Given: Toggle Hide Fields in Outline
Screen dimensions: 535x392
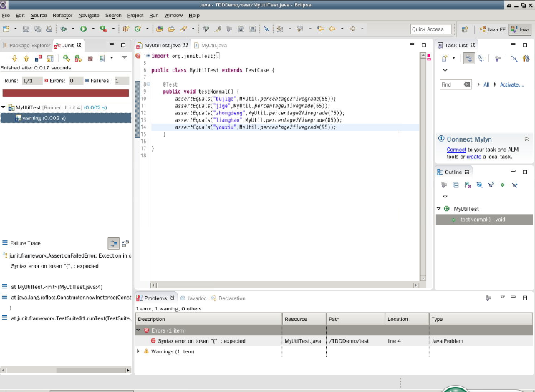Looking at the screenshot, I should (x=479, y=185).
